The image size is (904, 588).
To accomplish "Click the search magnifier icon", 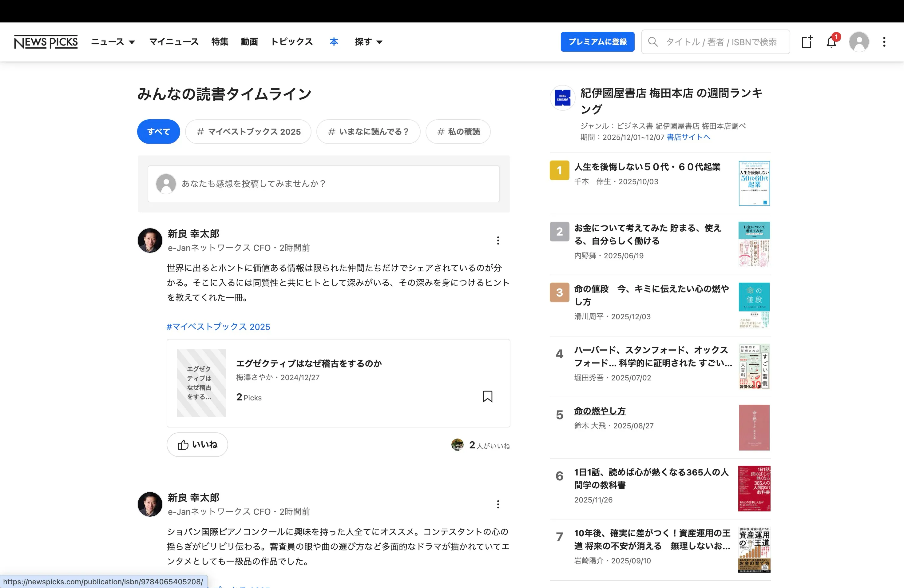I will point(652,42).
